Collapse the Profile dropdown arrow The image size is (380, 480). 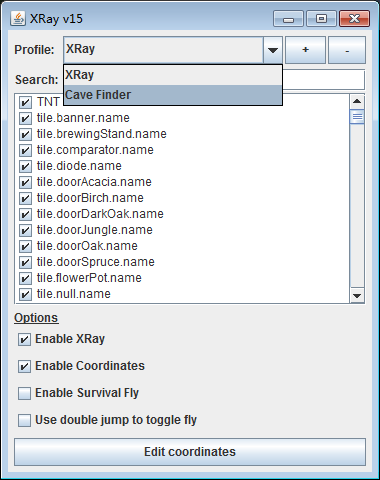(x=273, y=50)
